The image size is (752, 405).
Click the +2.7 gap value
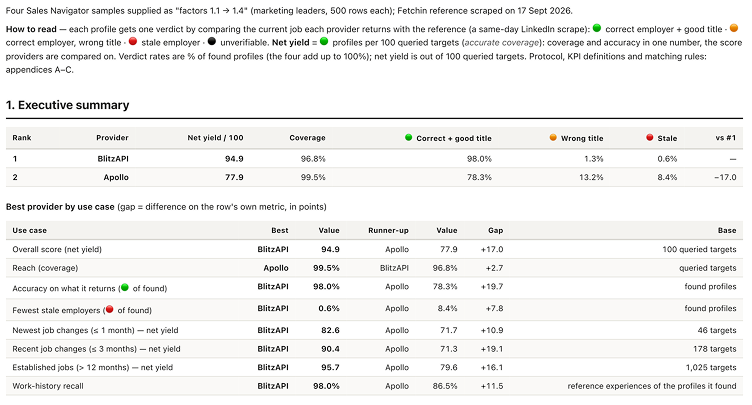[494, 268]
